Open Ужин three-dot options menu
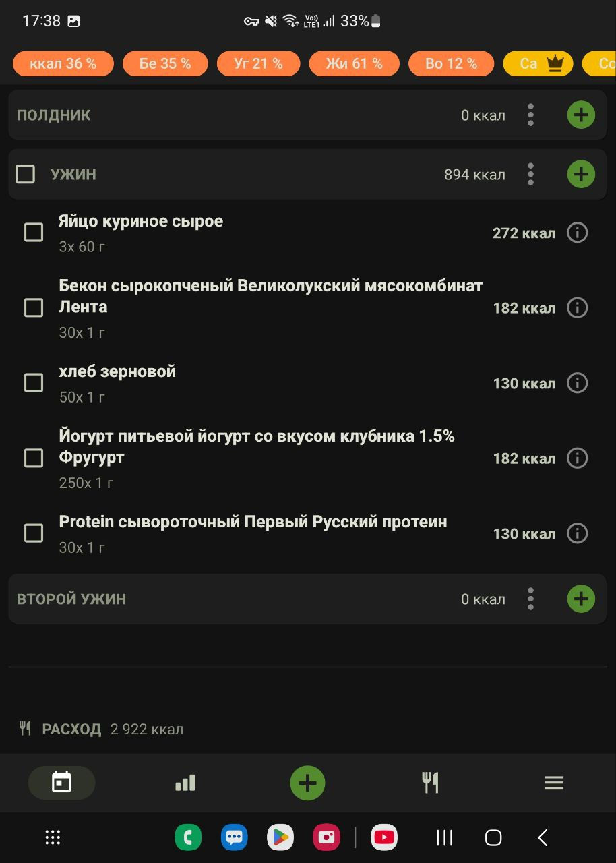This screenshot has width=616, height=863. [x=531, y=175]
